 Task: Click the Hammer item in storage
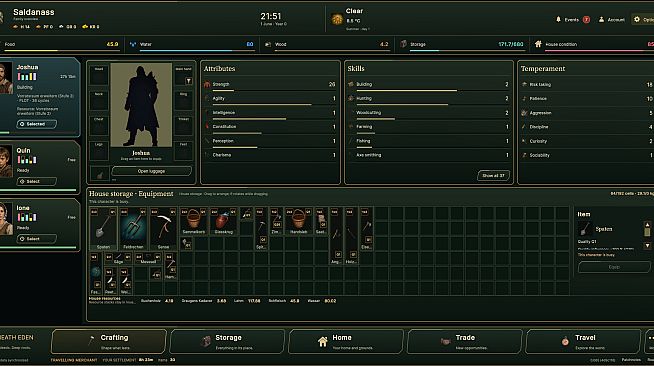tap(170, 266)
